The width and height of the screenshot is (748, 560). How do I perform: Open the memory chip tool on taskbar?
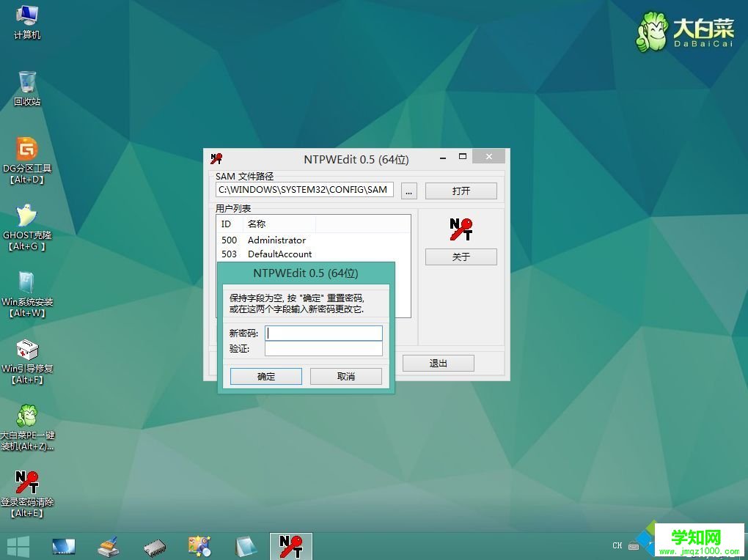154,545
